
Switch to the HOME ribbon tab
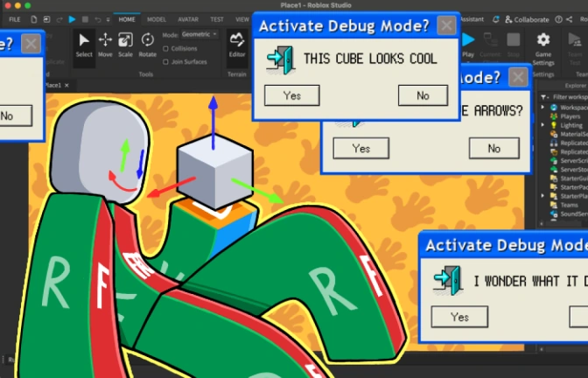pyautogui.click(x=127, y=19)
